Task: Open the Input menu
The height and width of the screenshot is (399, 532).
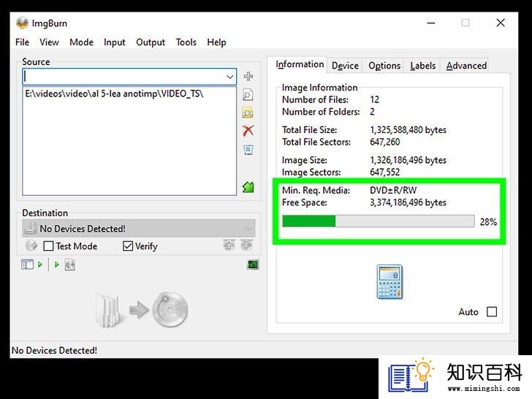Action: tap(114, 42)
